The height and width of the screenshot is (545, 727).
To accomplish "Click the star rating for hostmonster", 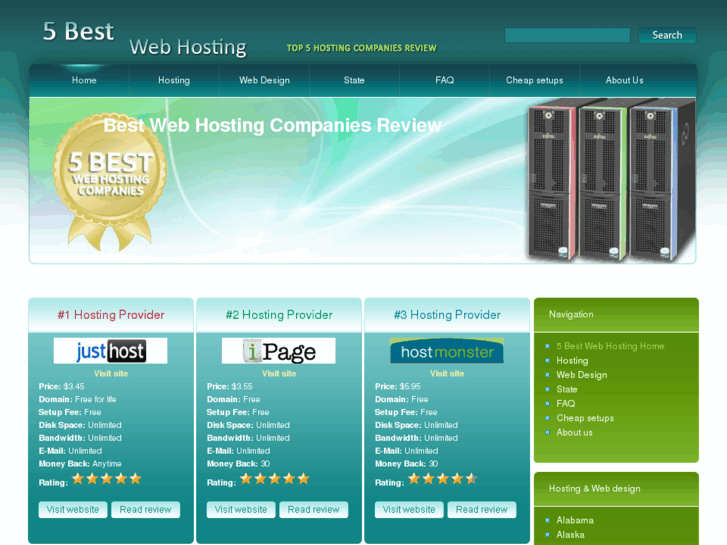I will click(x=443, y=479).
